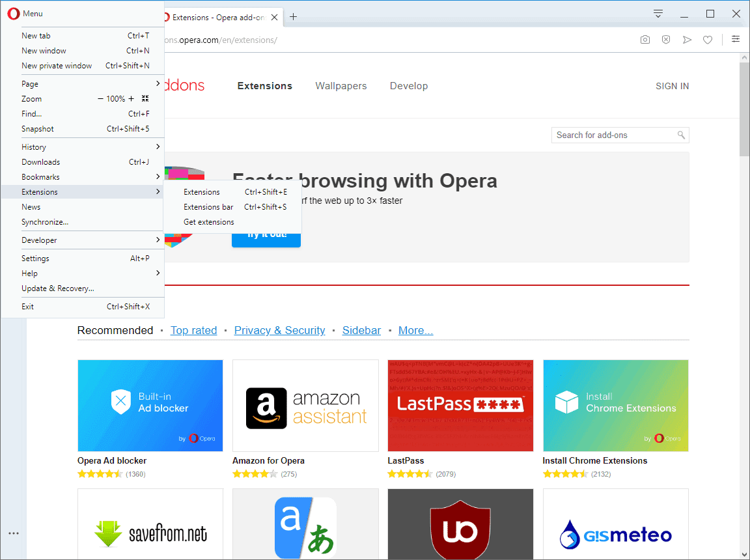The height and width of the screenshot is (560, 750).
Task: Open the savefrom.net extension thumbnail
Action: click(x=150, y=524)
